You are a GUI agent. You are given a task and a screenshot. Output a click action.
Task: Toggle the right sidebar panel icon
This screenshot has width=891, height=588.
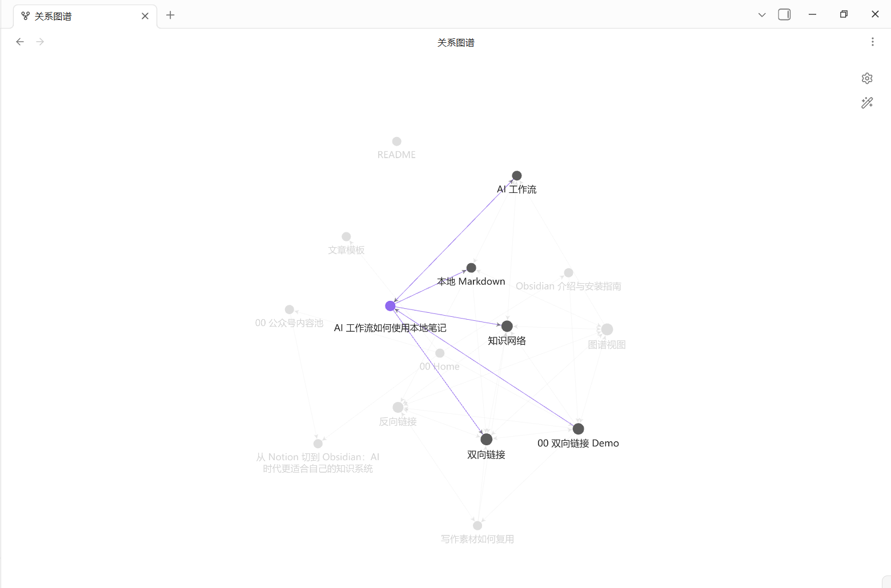pos(784,14)
